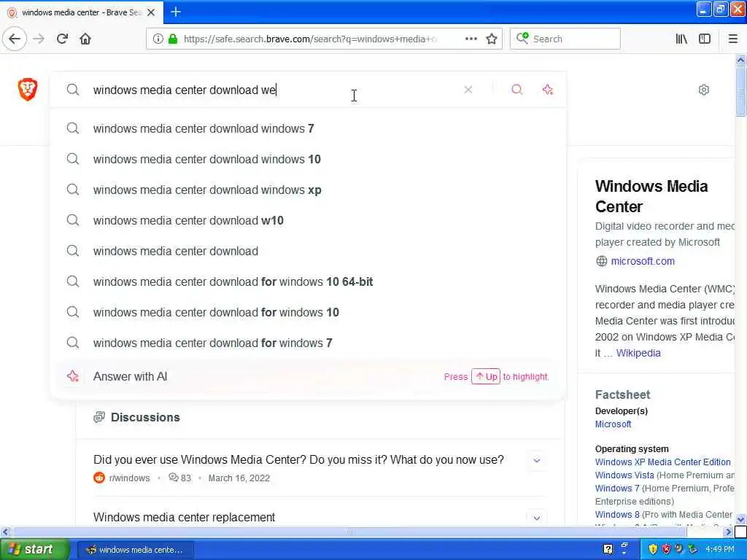Bookmark this page with the star

(x=492, y=39)
